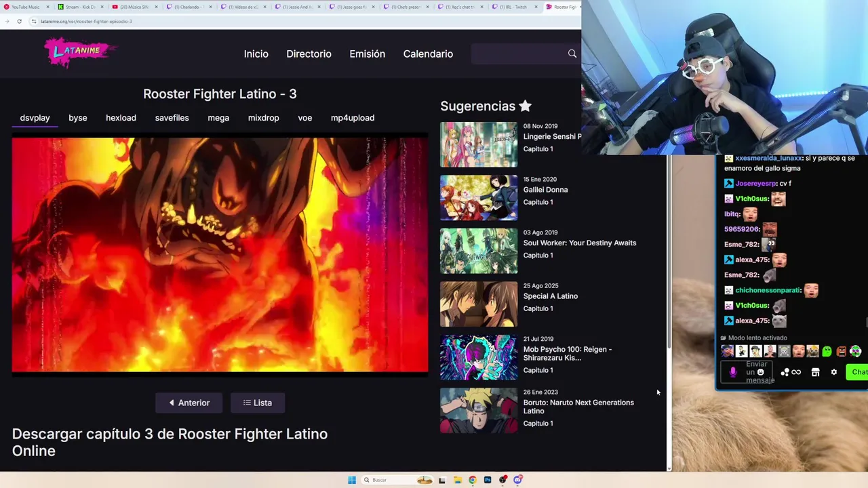Switch to the YouTube Music browser tab
The height and width of the screenshot is (488, 868).
[x=25, y=7]
